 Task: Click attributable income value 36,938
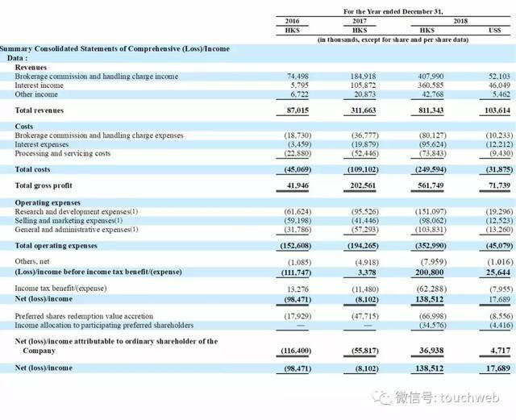[x=431, y=350]
